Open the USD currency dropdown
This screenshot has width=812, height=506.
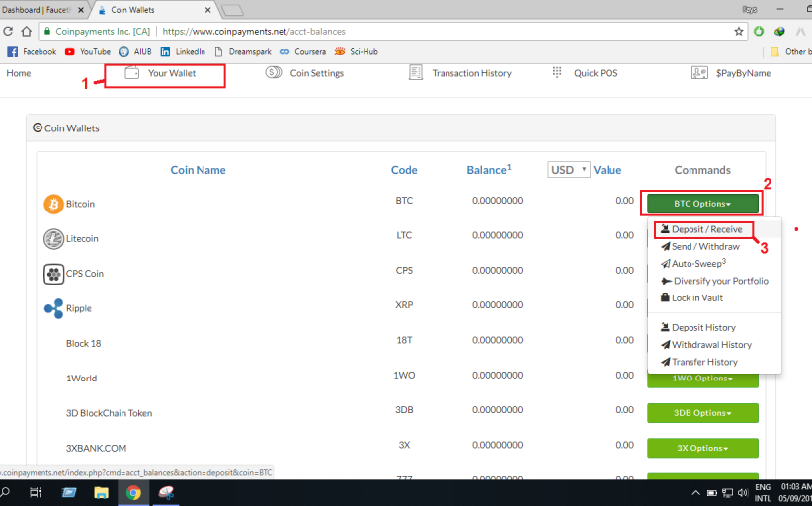click(569, 170)
